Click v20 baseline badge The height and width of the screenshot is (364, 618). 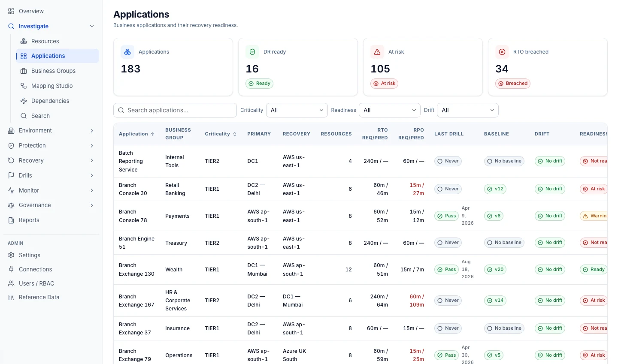pos(495,270)
